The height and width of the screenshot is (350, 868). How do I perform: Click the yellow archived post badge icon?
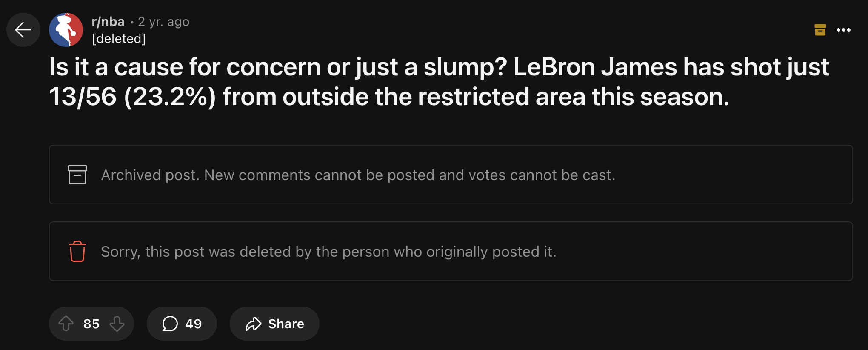click(x=820, y=30)
